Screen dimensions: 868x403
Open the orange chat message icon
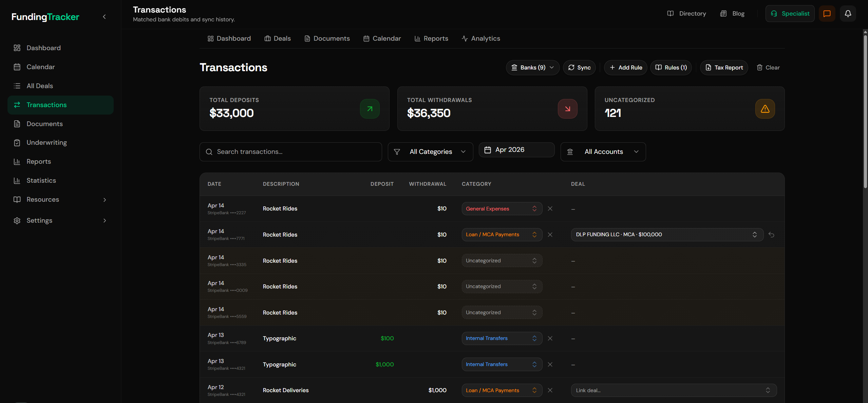click(x=827, y=14)
